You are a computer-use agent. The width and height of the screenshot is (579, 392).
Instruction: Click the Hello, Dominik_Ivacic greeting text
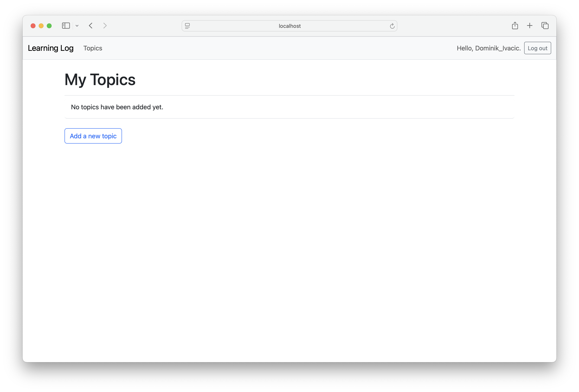click(x=488, y=48)
